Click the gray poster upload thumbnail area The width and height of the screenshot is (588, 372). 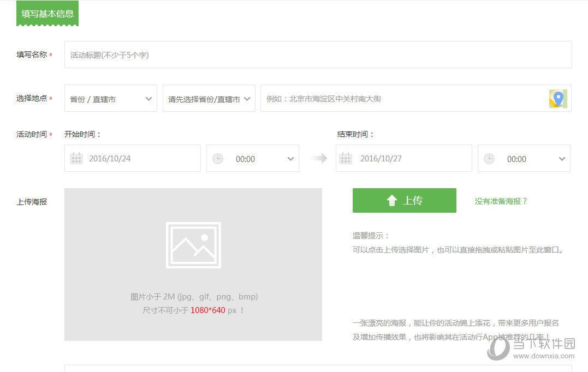click(x=193, y=265)
